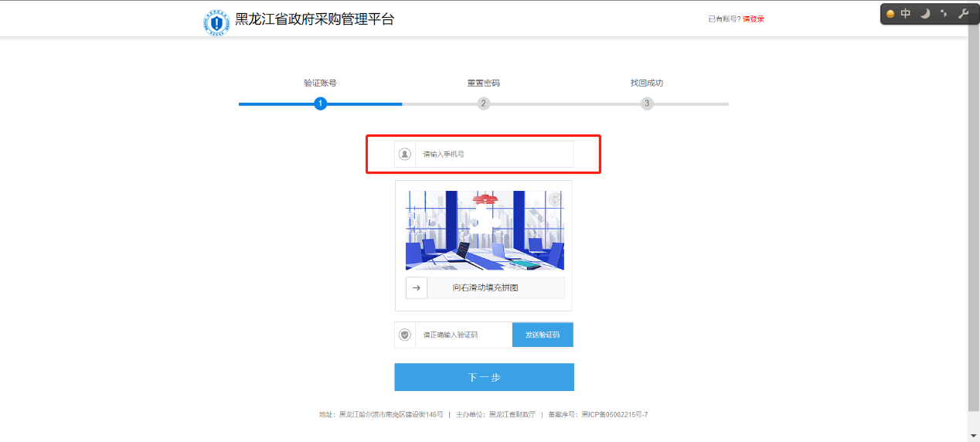
Task: Click the 下一步 button
Action: [x=484, y=377]
